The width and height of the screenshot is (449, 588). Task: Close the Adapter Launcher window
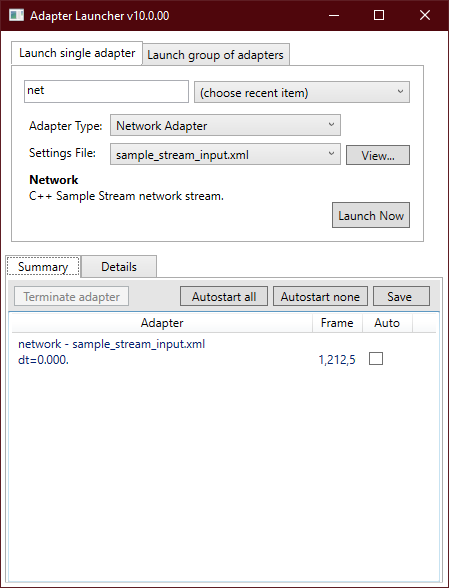425,15
